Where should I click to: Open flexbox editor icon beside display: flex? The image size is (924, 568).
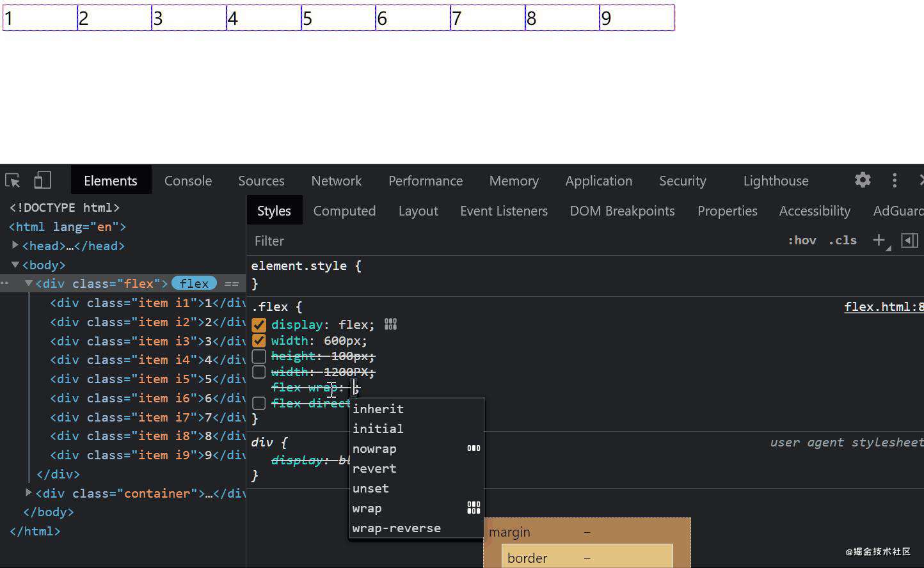pos(390,324)
